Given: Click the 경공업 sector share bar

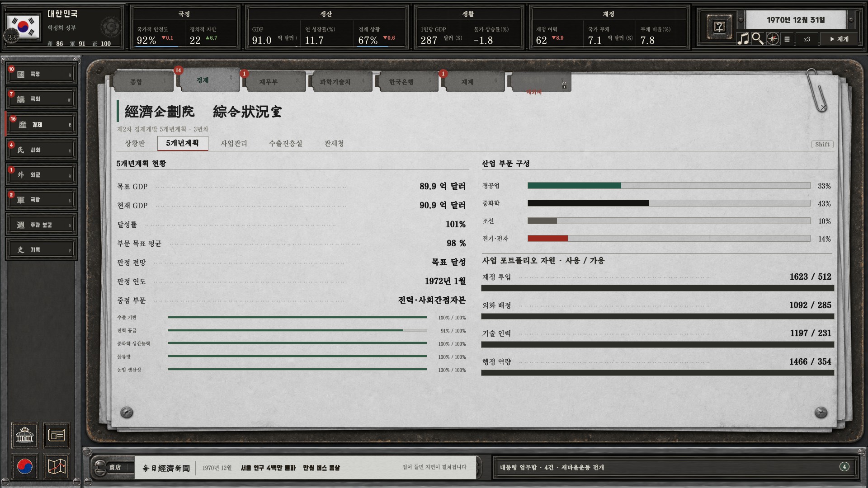Looking at the screenshot, I should coord(669,186).
